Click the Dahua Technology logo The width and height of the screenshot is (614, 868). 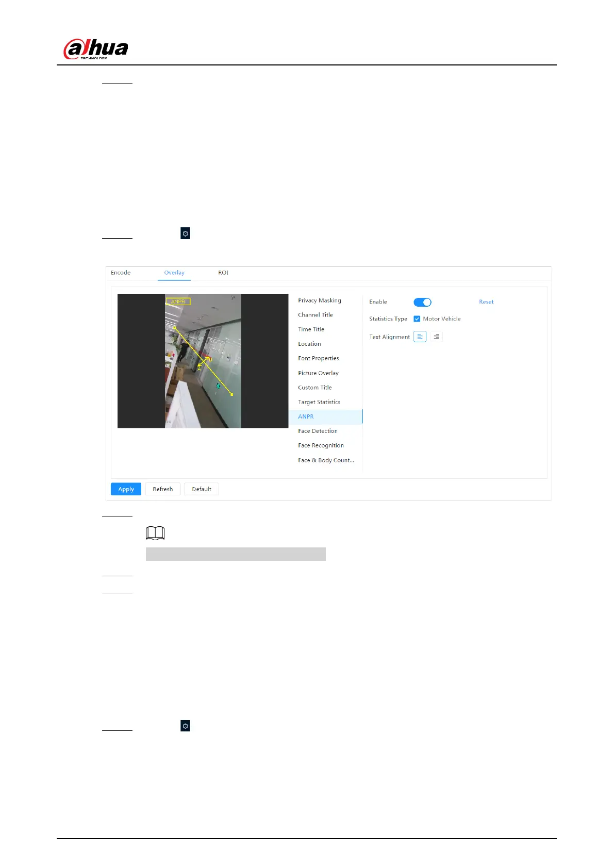[x=95, y=49]
